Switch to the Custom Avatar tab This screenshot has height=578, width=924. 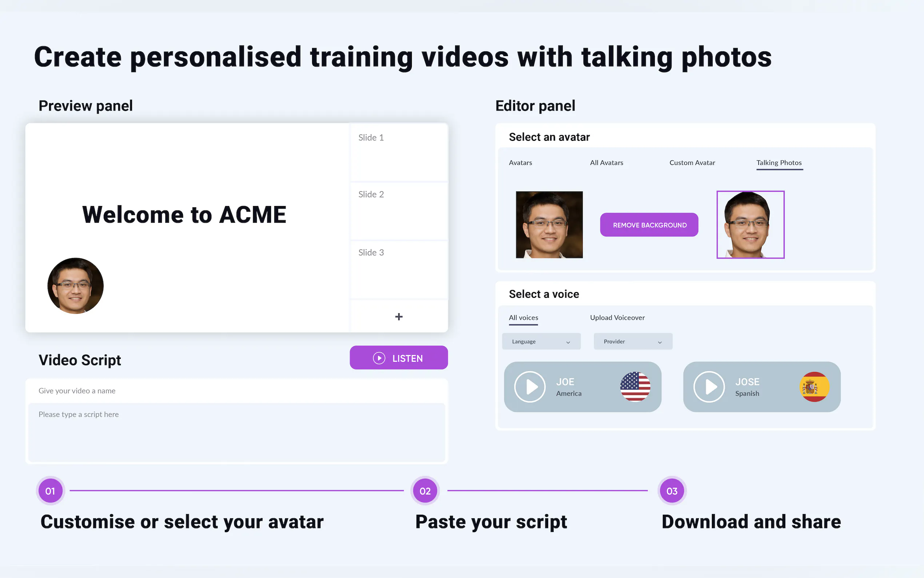pos(692,163)
